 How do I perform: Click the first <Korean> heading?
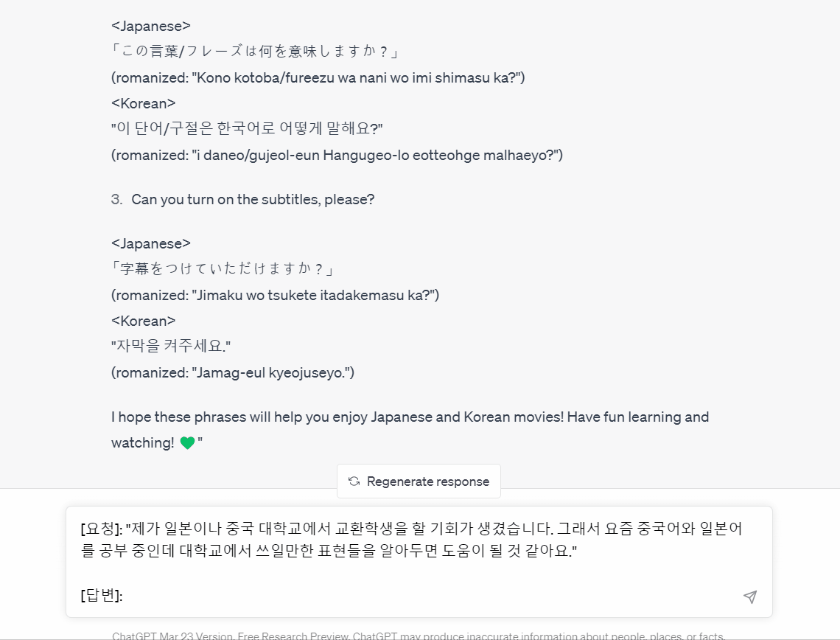pos(144,103)
